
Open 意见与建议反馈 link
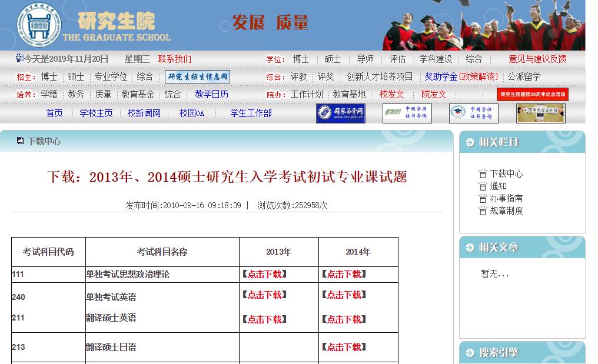click(537, 59)
